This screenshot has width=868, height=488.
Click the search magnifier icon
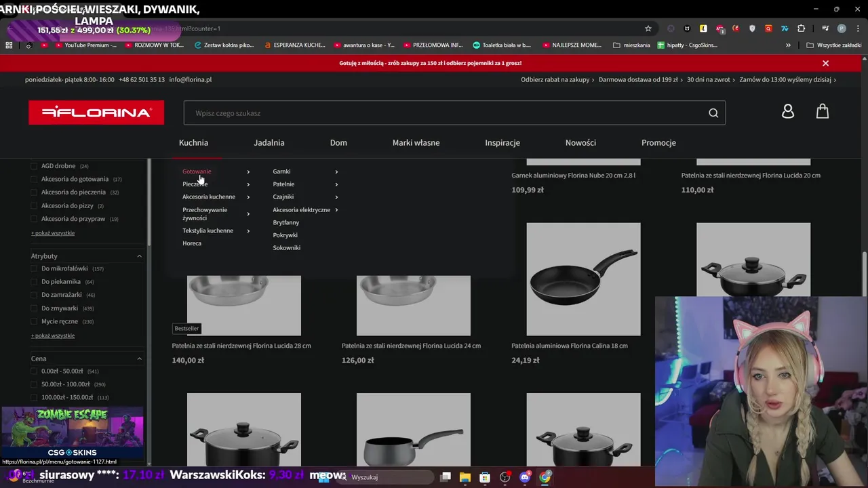point(713,113)
